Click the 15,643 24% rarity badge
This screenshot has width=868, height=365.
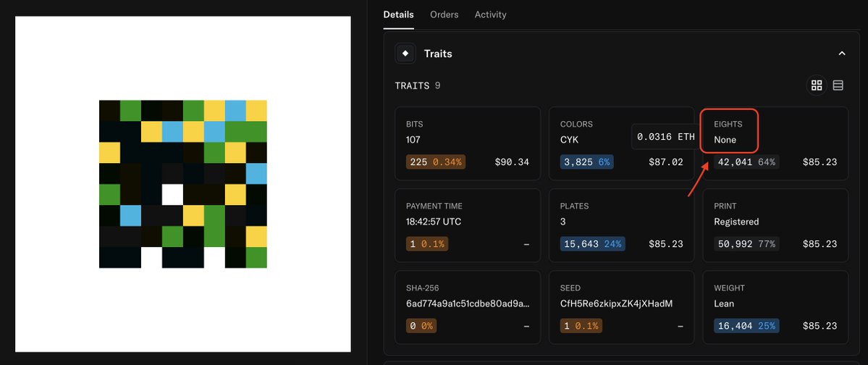592,244
